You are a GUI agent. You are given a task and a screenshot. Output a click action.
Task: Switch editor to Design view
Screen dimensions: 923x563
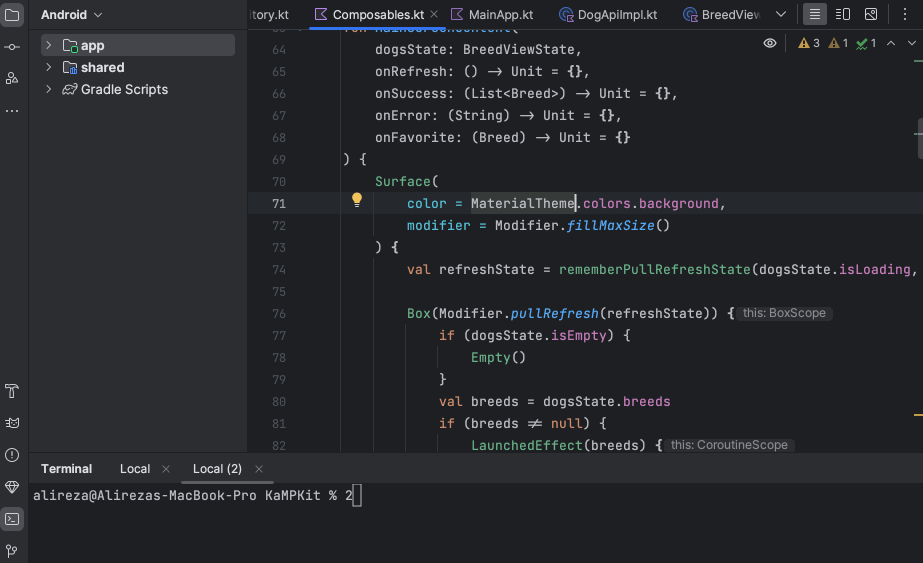(871, 14)
